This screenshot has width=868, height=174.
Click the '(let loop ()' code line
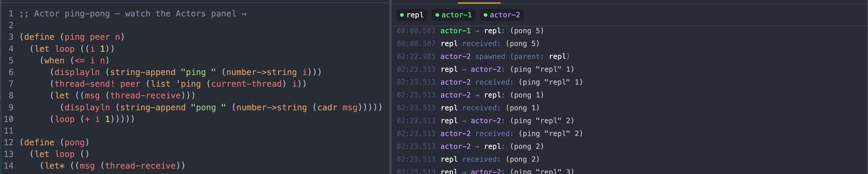(x=59, y=154)
